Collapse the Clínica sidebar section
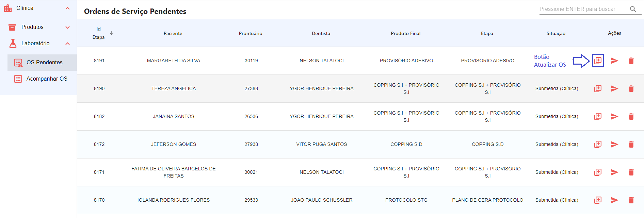This screenshot has height=218, width=644. point(67,8)
